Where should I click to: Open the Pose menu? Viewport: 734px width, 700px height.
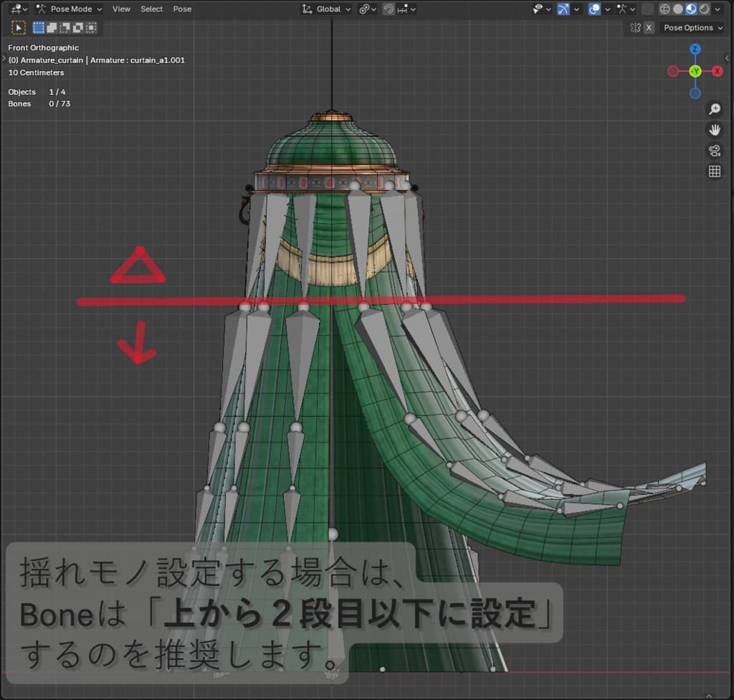click(x=182, y=9)
